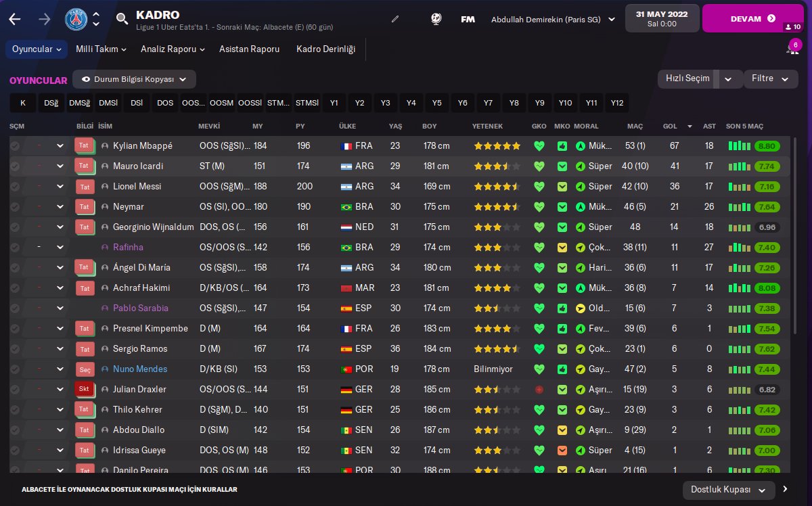
Task: Sort by the GOL column header
Action: click(670, 127)
